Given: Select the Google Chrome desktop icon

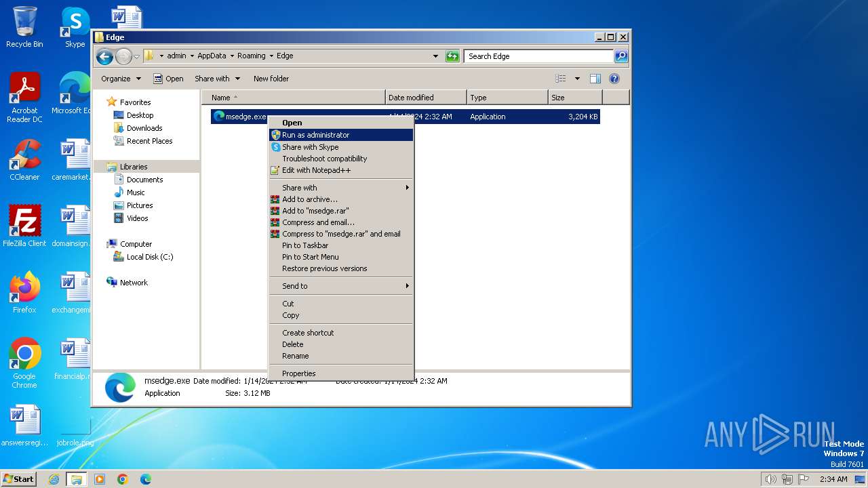Looking at the screenshot, I should (x=24, y=363).
